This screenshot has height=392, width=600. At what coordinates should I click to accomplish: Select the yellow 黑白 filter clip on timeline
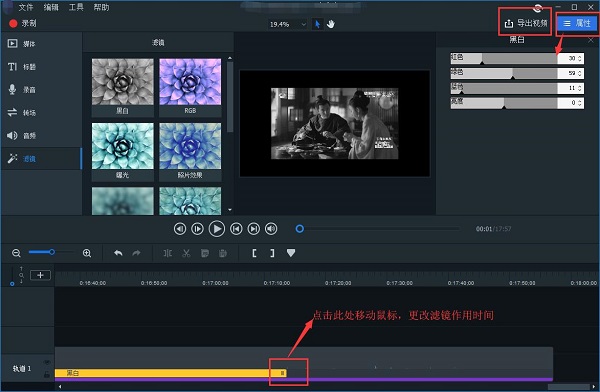click(x=170, y=373)
